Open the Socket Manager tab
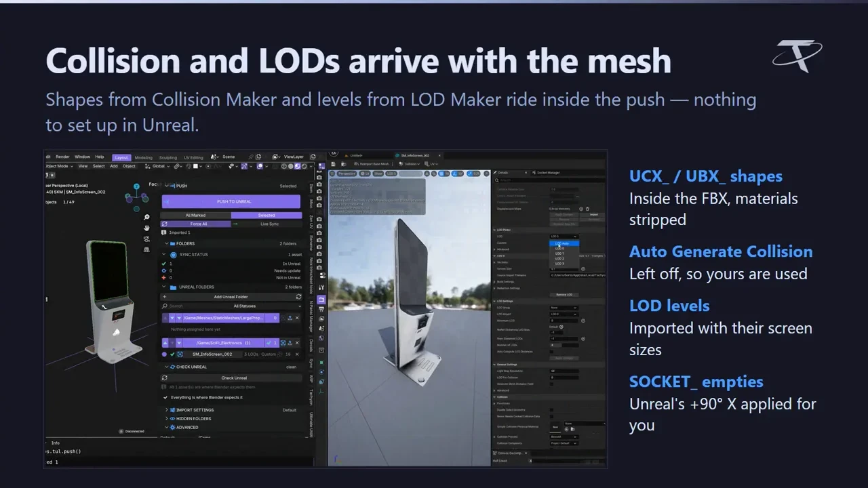Image resolution: width=868 pixels, height=488 pixels. 547,173
